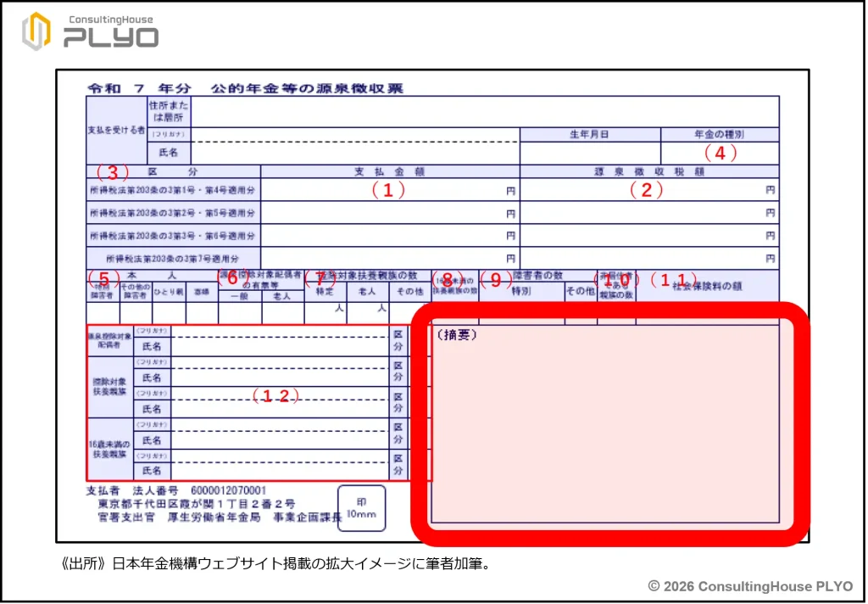Viewport: 868px width, 604px height.
Task: Click the © 2026 ConsultingHouse PLYO copyright
Action: click(x=749, y=586)
